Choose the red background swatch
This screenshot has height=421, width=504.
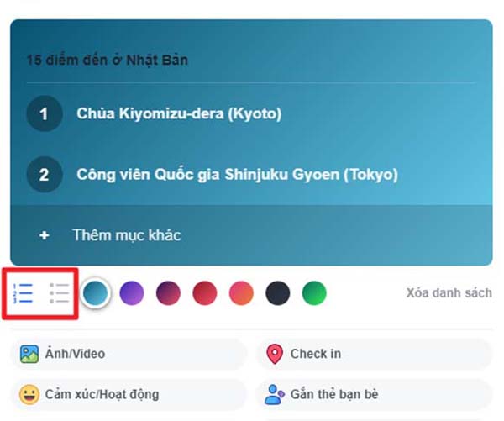tap(205, 293)
